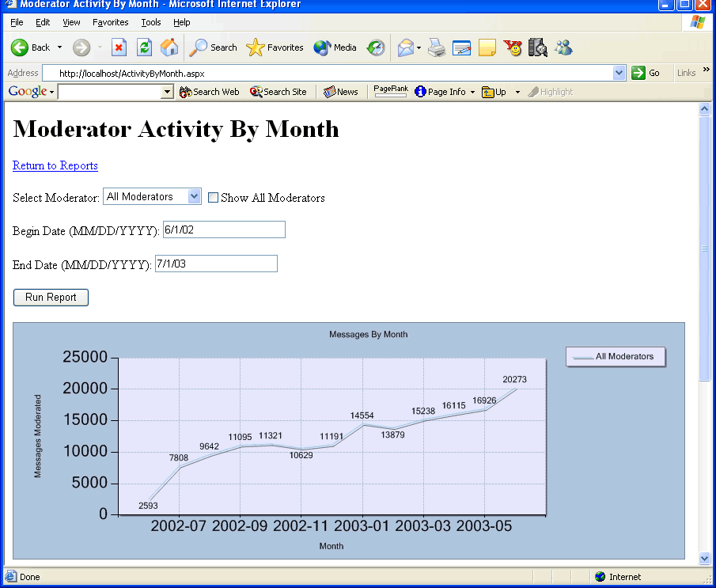Image resolution: width=716 pixels, height=588 pixels.
Task: Click the Begin Date input field
Action: (x=224, y=230)
